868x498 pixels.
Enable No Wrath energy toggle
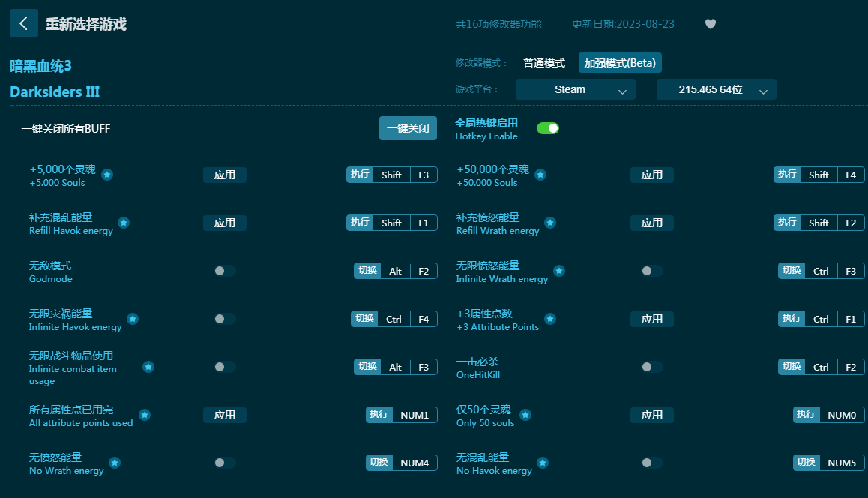pos(225,463)
